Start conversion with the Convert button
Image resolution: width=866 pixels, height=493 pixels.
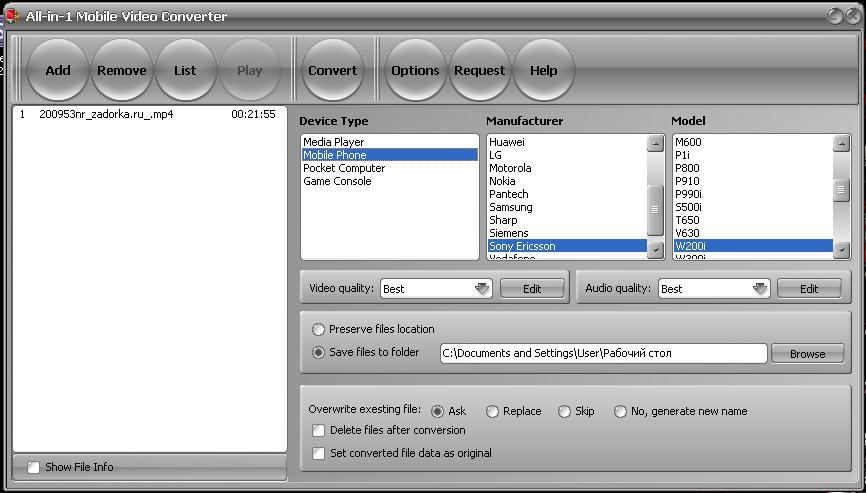coord(332,70)
